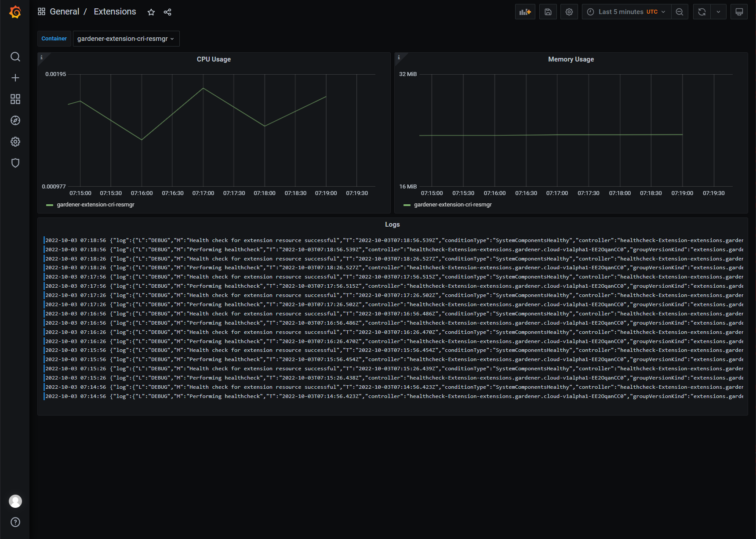
Task: Open the Logs panel title menu
Action: (393, 224)
